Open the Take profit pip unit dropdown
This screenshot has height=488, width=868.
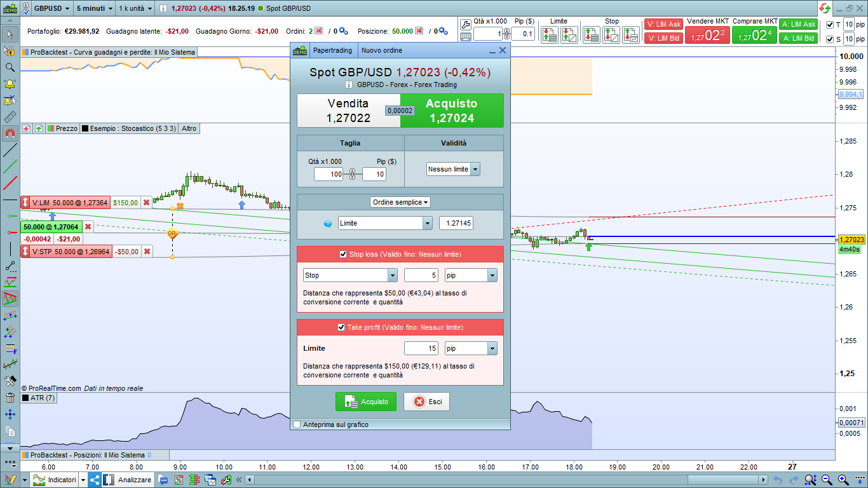[471, 348]
